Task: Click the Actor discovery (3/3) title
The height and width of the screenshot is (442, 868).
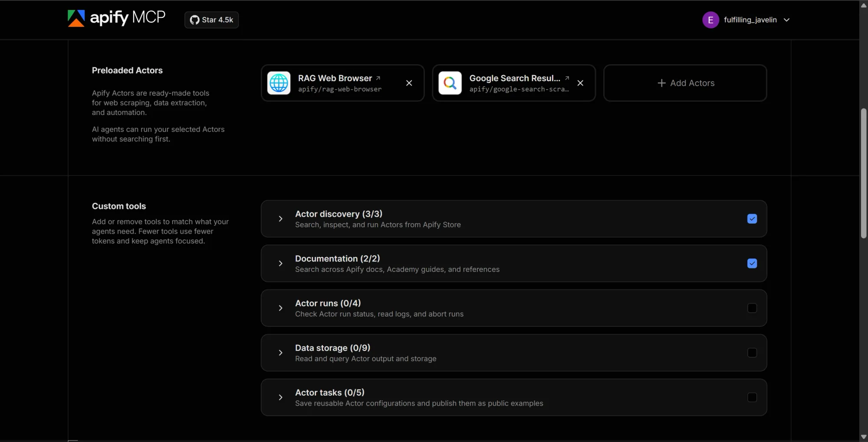Action: click(x=339, y=214)
